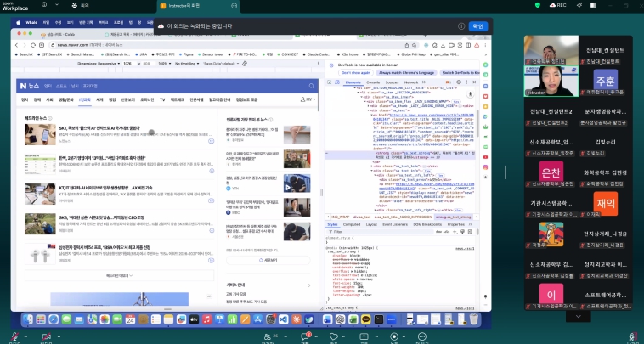This screenshot has width=644, height=344.
Task: Click Naver News search magnifier icon
Action: 311,86
